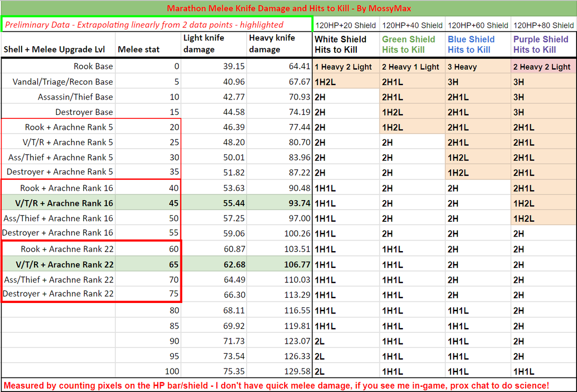Click the 'Heavy knife damage' column header
The image size is (577, 392).
pyautogui.click(x=280, y=45)
